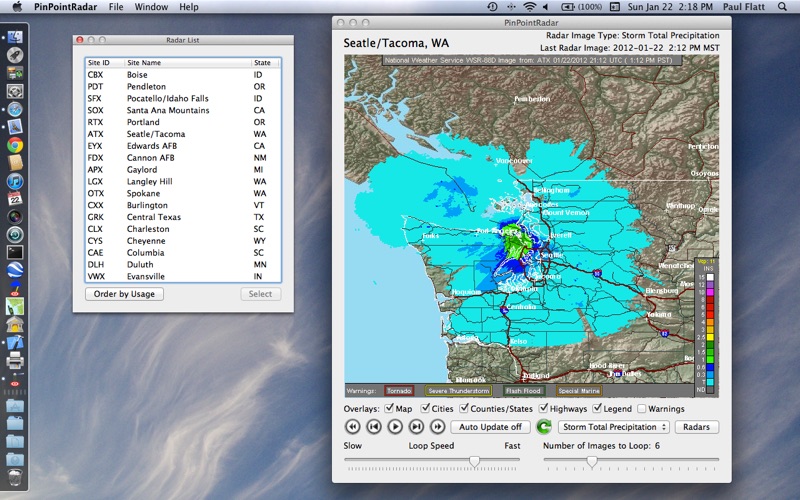Viewport: 800px width, 500px height.
Task: Step forward one radar frame
Action: (416, 427)
